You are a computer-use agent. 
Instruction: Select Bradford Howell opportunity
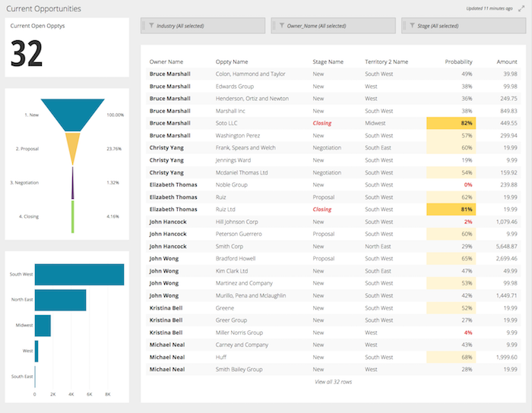click(x=236, y=259)
